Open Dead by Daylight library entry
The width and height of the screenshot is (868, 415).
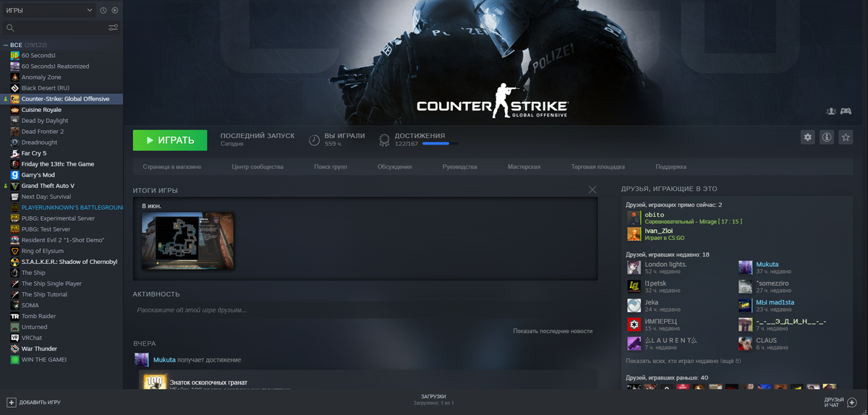(x=45, y=121)
